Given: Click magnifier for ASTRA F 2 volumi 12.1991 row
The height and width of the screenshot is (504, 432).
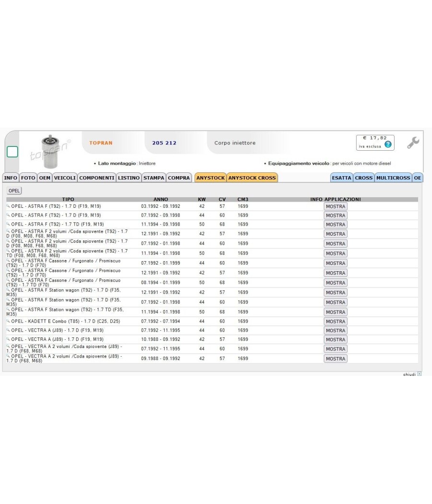Looking at the screenshot, I should (8, 231).
